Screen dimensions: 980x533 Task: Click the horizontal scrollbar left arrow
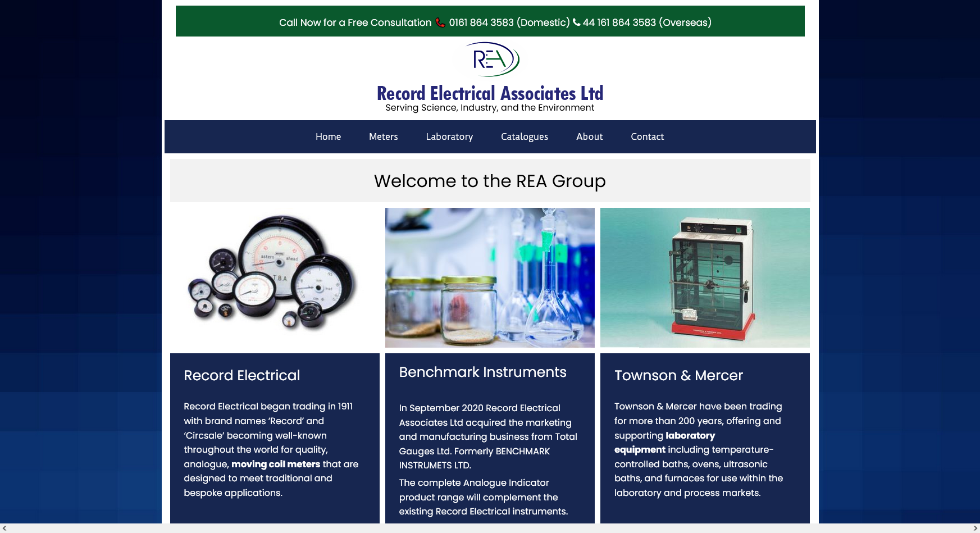point(4,529)
